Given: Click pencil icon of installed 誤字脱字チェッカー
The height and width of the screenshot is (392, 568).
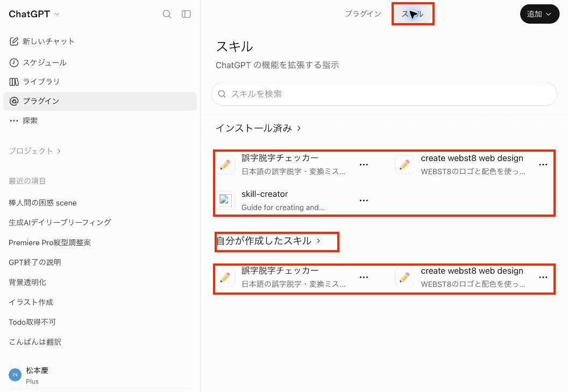Looking at the screenshot, I should tap(225, 165).
